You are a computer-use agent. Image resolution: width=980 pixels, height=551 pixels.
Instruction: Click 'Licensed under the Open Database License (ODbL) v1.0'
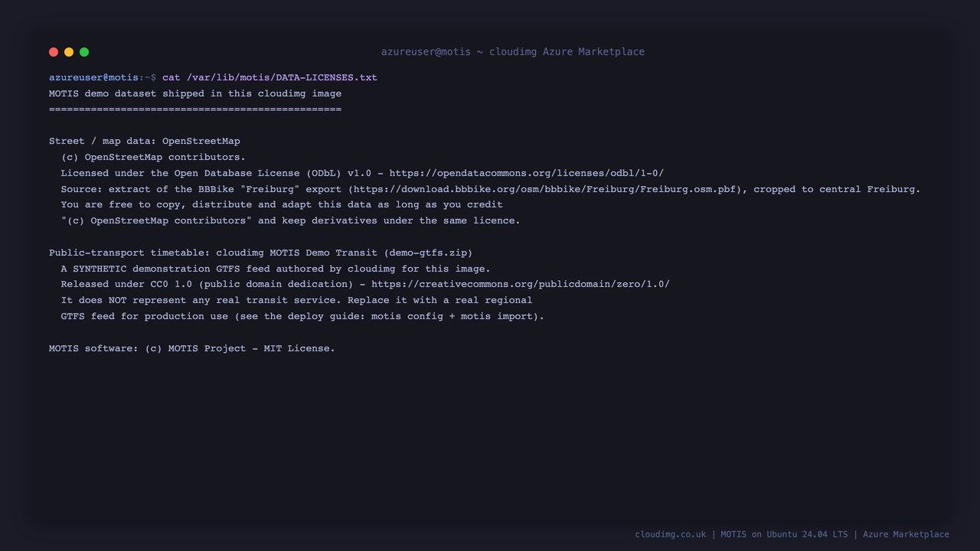click(216, 173)
